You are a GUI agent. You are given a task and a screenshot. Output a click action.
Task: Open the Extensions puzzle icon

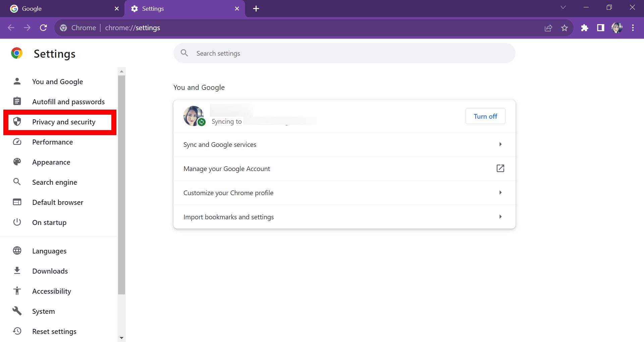pyautogui.click(x=585, y=28)
